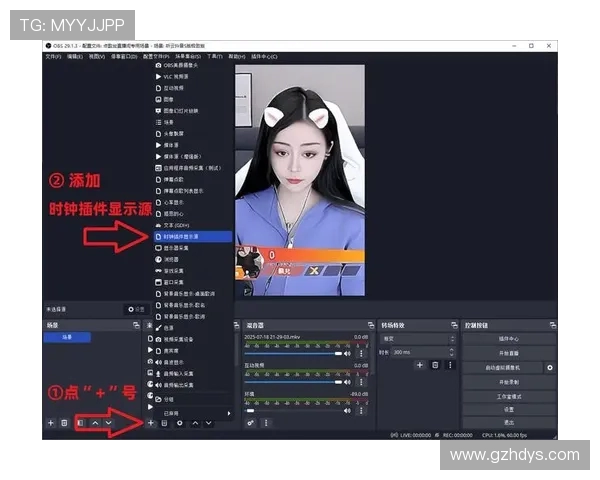Open source properties gear in sources toolbar
The height and width of the screenshot is (480, 600).
(179, 423)
